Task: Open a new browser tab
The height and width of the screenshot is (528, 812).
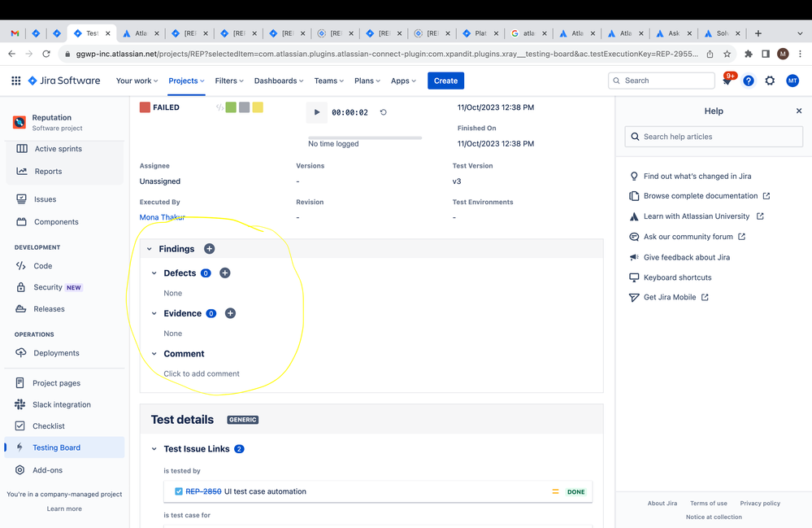Action: pos(758,33)
